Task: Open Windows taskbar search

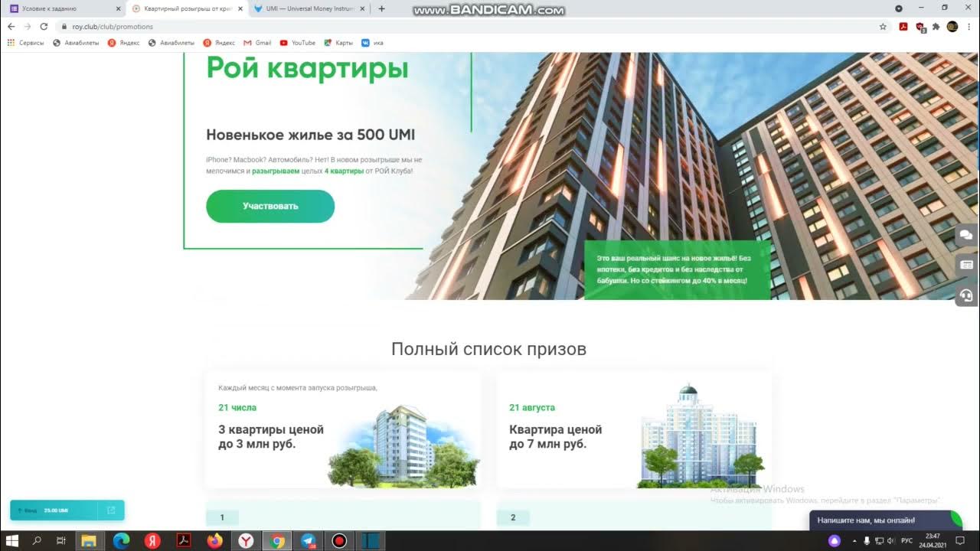Action: 37,540
